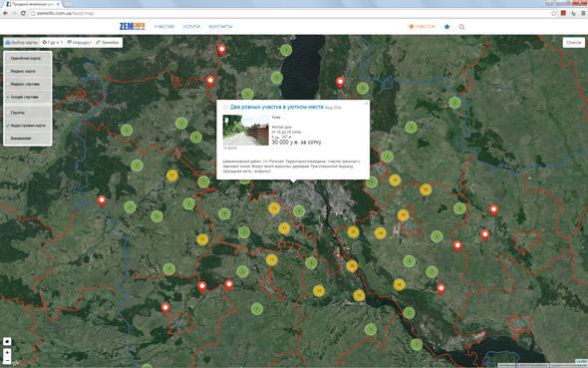The height and width of the screenshot is (368, 588).
Task: Activate the Маршрут route tool
Action: (x=79, y=43)
